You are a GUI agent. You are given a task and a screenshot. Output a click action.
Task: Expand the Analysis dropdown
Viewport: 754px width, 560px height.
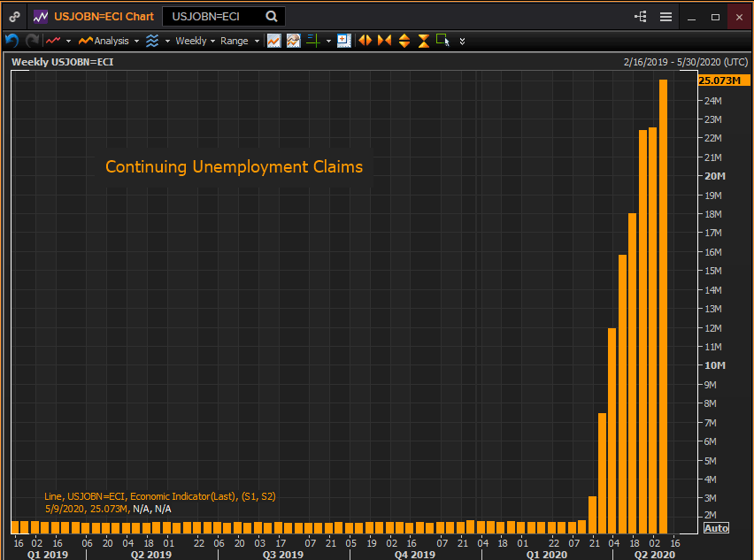tap(110, 41)
